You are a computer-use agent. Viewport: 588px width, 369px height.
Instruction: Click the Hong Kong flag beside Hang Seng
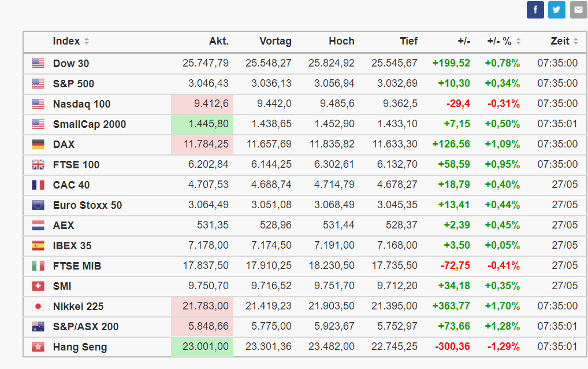[x=38, y=347]
